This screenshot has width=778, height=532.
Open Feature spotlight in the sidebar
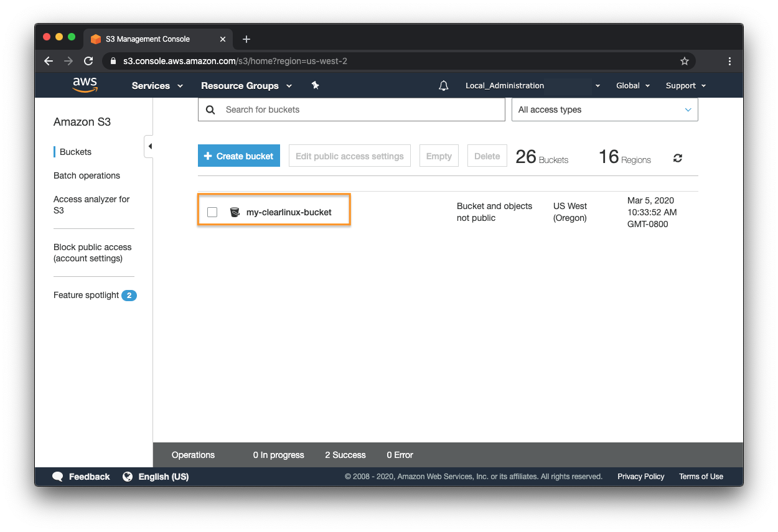click(x=86, y=295)
